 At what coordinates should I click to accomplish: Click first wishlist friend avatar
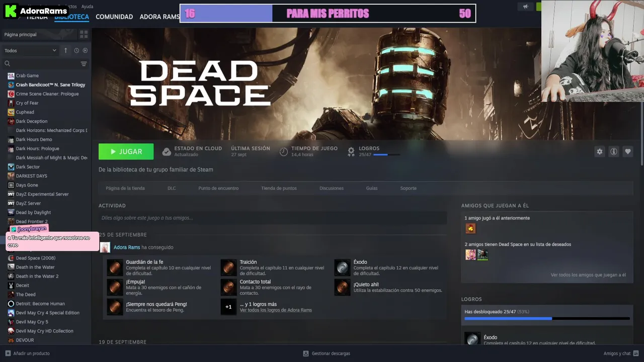470,255
